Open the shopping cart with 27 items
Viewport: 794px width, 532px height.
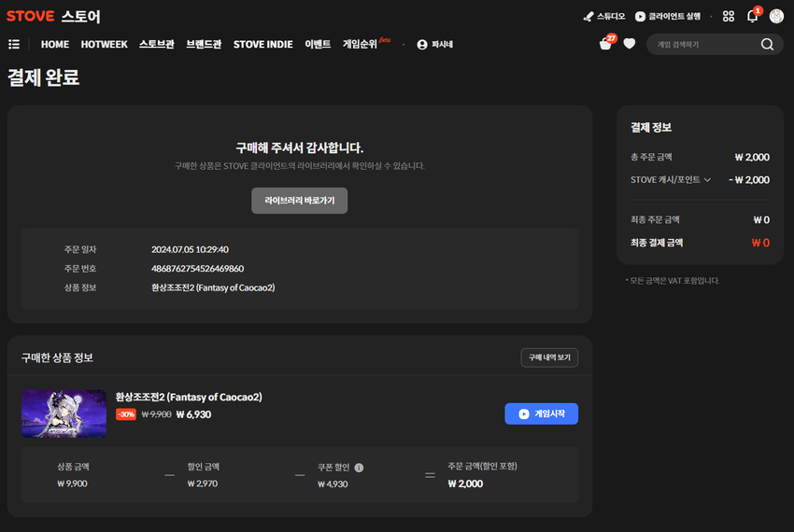pos(605,44)
